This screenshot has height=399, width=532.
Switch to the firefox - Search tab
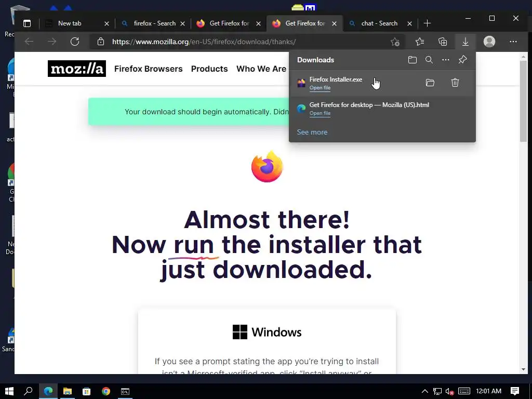[x=154, y=23]
